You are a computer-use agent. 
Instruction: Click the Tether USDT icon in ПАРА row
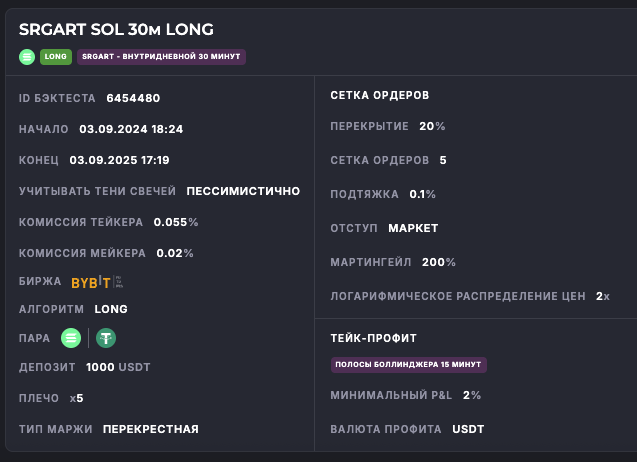coord(106,338)
